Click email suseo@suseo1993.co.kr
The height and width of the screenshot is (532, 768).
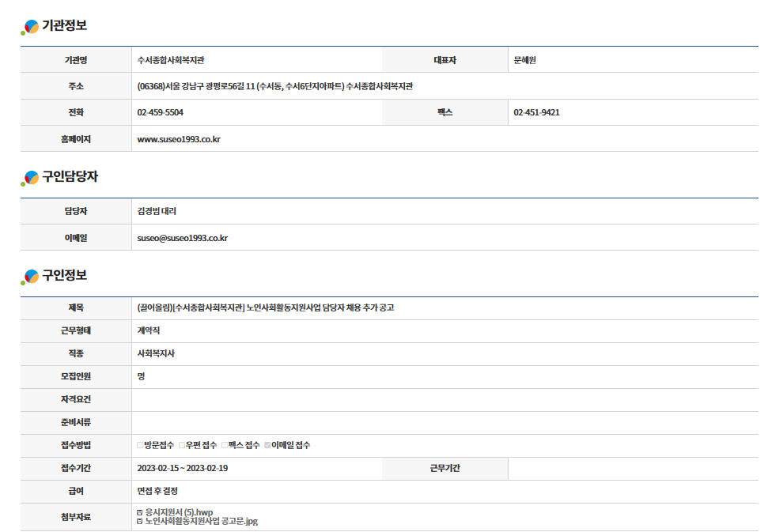(x=182, y=239)
